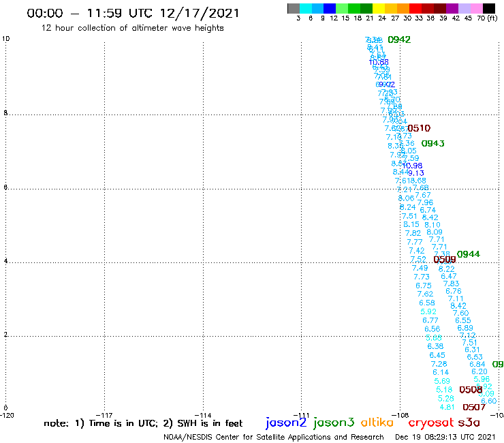Click the 8.22 wave height value

[447, 269]
